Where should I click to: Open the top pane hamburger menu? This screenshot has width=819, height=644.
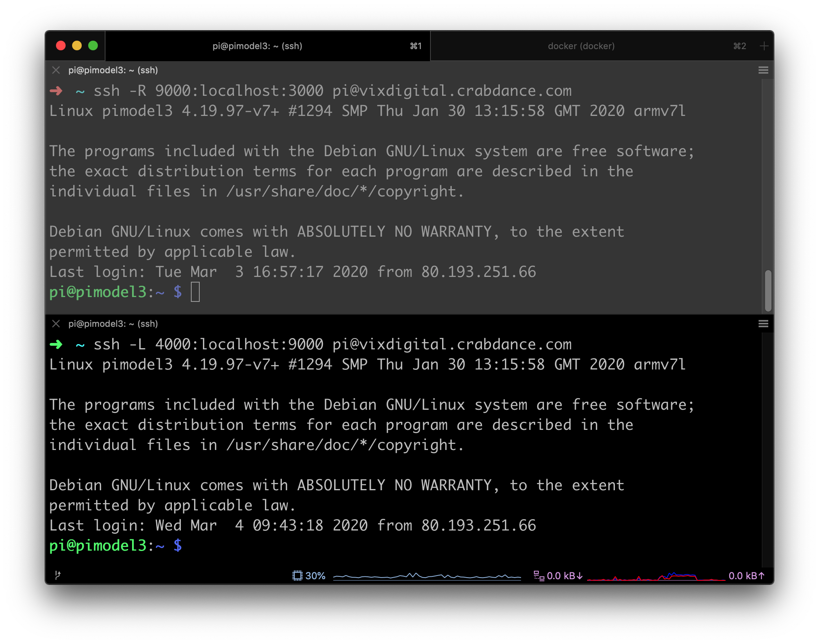coord(763,70)
